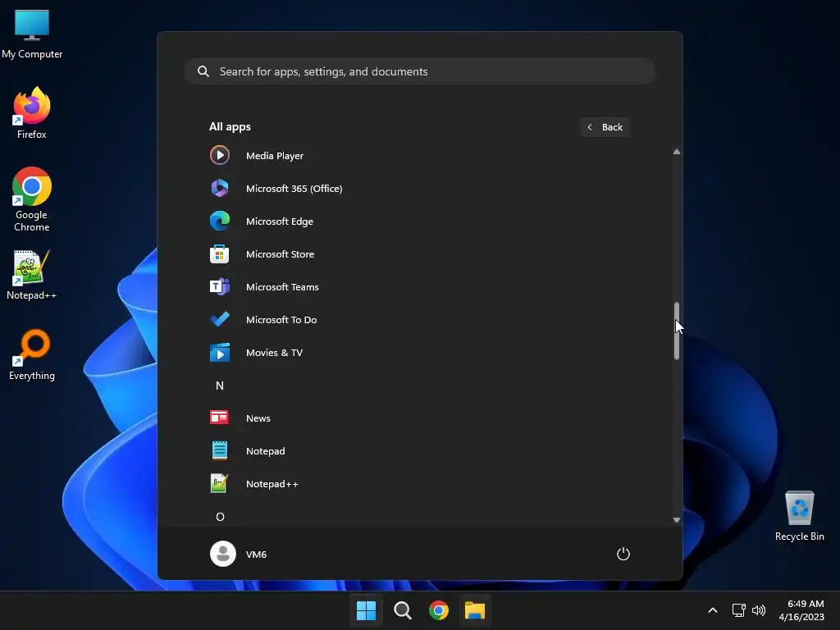
Task: Launch Microsoft Teams icon
Action: pos(220,286)
